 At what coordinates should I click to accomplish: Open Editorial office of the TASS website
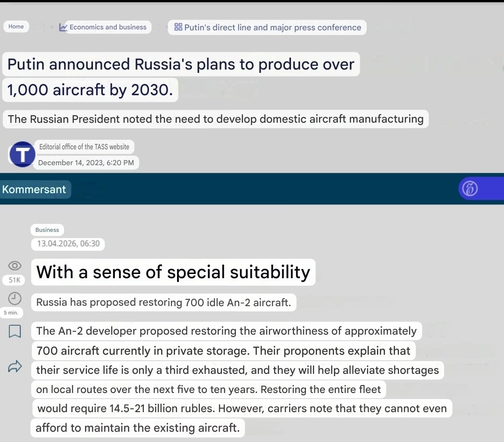click(84, 147)
